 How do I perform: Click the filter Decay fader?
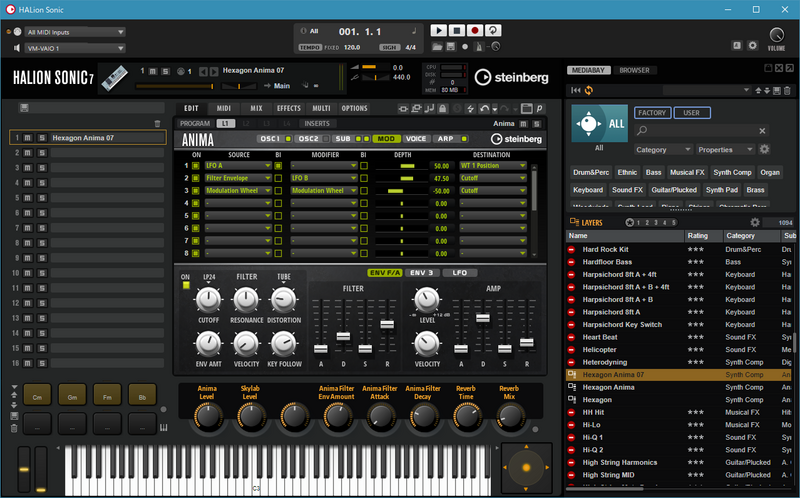[343, 336]
